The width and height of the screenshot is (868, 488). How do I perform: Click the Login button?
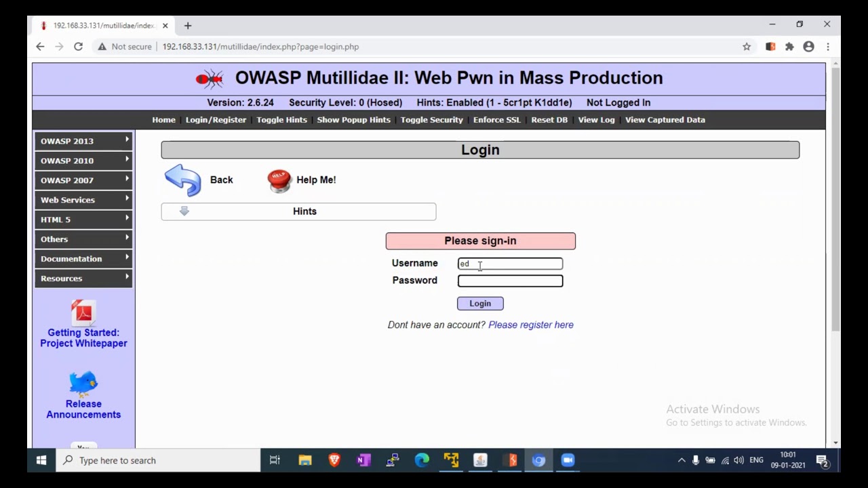pyautogui.click(x=480, y=304)
